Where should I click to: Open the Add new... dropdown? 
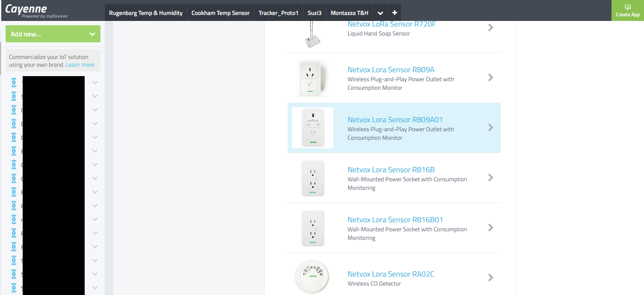tap(53, 33)
